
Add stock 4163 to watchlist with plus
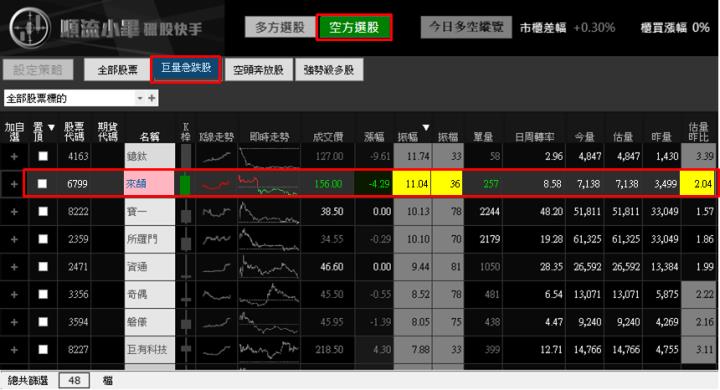(x=14, y=157)
